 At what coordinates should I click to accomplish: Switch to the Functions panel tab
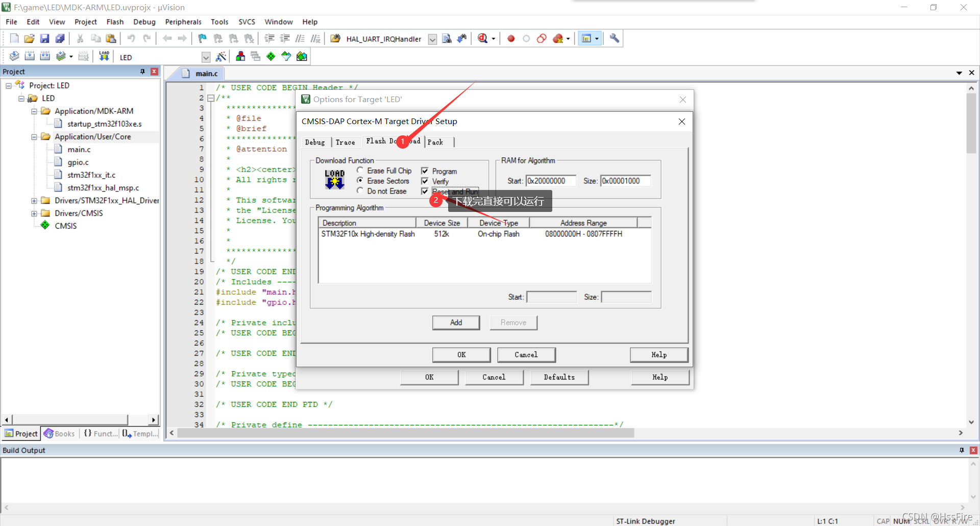(x=101, y=434)
